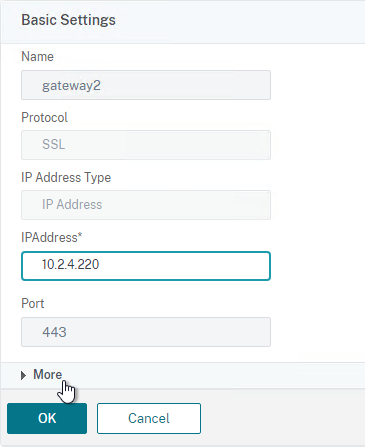Open the IP Address Type box
365x447 pixels.
(146, 205)
